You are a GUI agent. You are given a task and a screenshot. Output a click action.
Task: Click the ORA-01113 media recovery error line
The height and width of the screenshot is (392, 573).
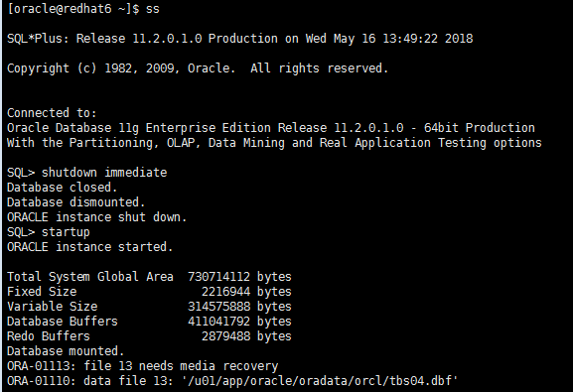pos(143,366)
